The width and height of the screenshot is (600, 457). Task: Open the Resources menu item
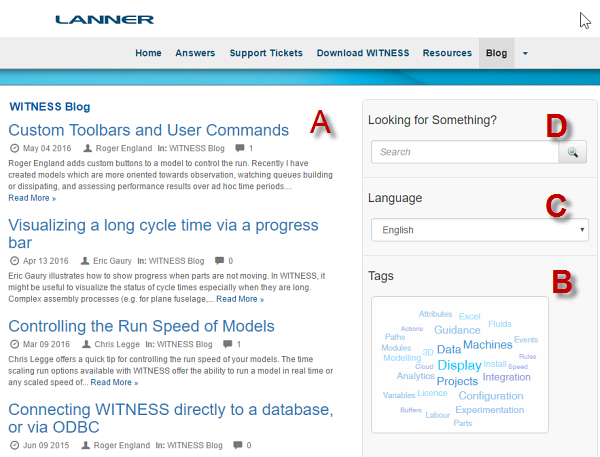tap(447, 53)
